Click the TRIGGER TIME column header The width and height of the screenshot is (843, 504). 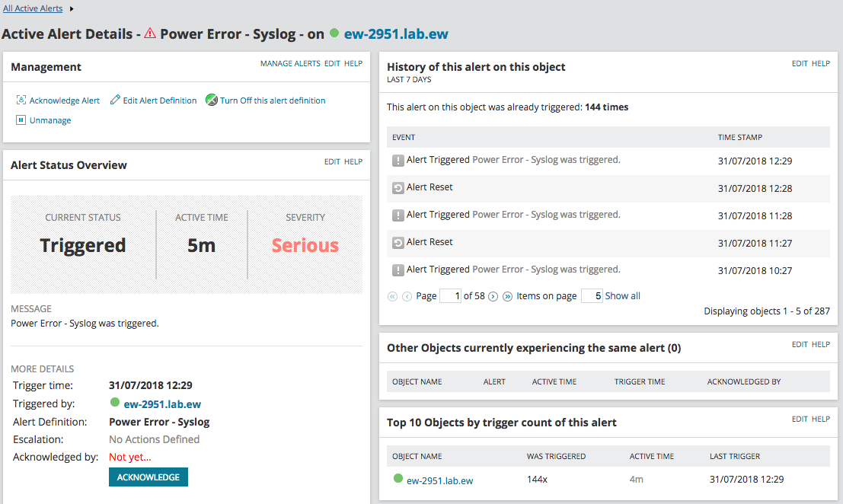[x=640, y=382]
